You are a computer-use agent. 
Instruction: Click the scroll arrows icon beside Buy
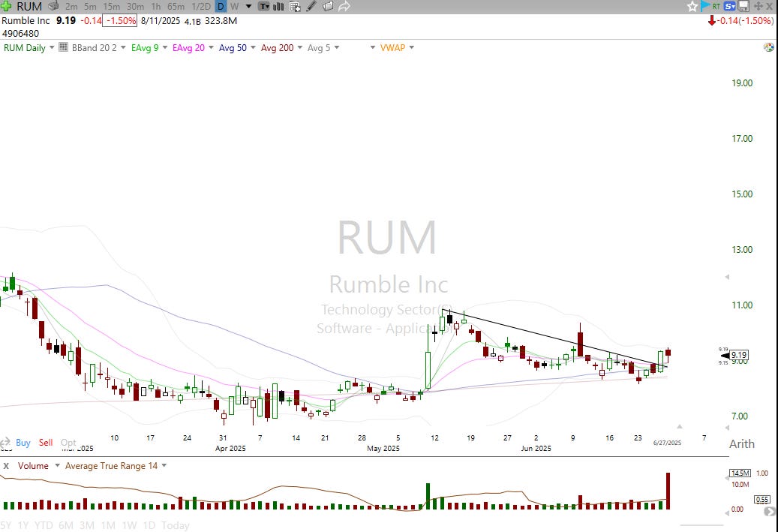pyautogui.click(x=5, y=442)
